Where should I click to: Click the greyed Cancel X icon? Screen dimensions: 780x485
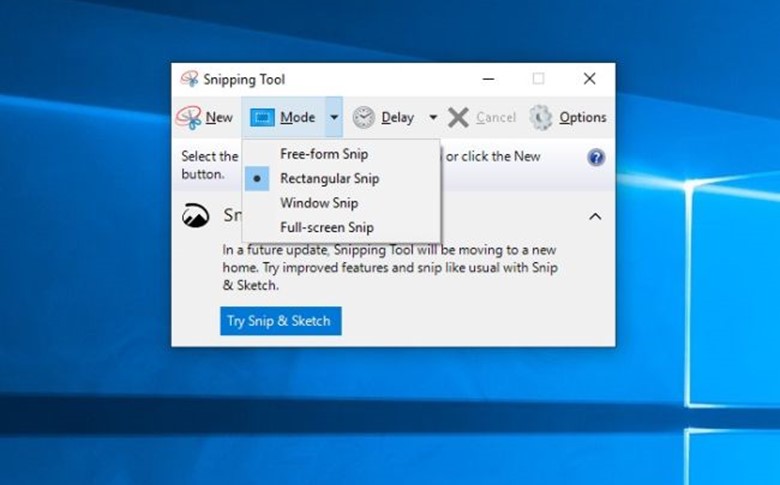click(458, 118)
